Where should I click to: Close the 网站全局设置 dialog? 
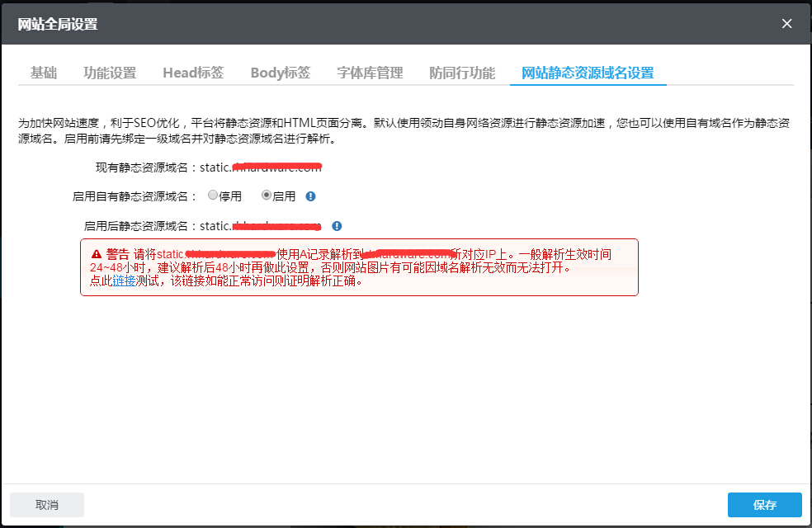(x=786, y=23)
